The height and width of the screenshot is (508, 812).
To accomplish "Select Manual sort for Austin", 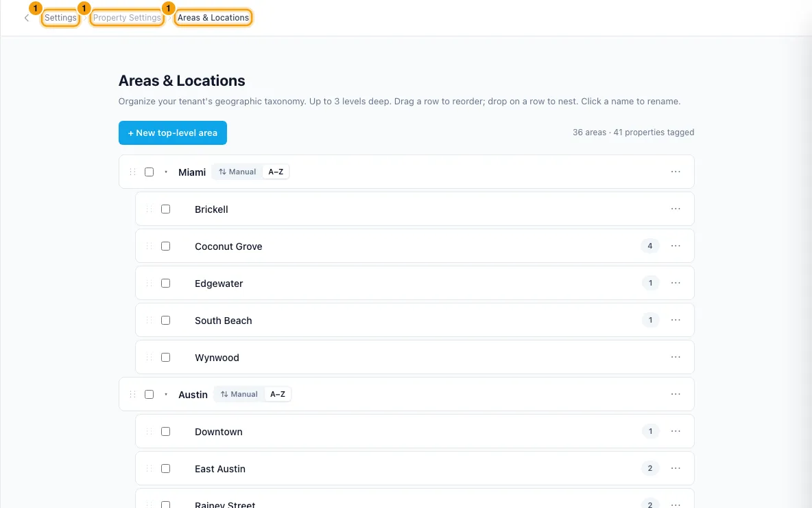I will click(239, 394).
